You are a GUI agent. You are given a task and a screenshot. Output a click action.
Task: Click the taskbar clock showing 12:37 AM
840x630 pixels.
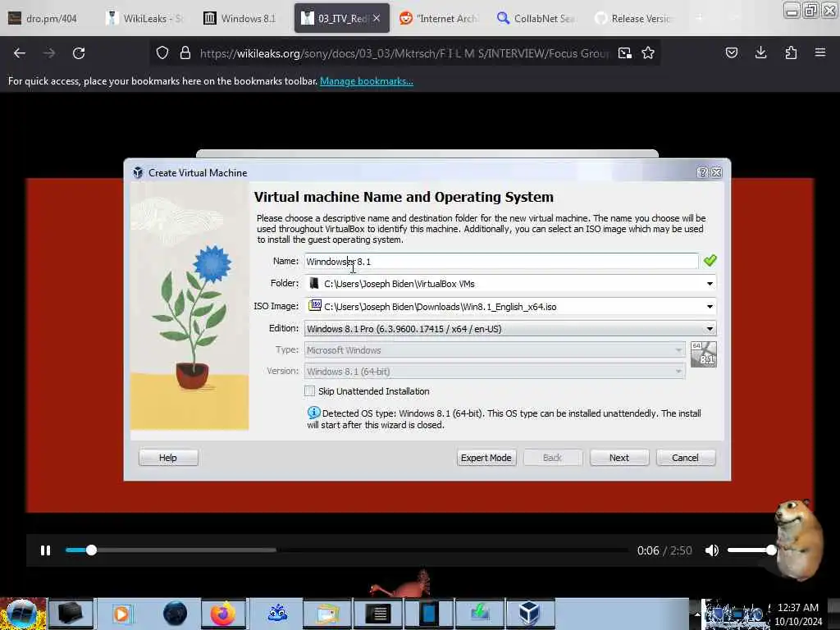coord(798,608)
